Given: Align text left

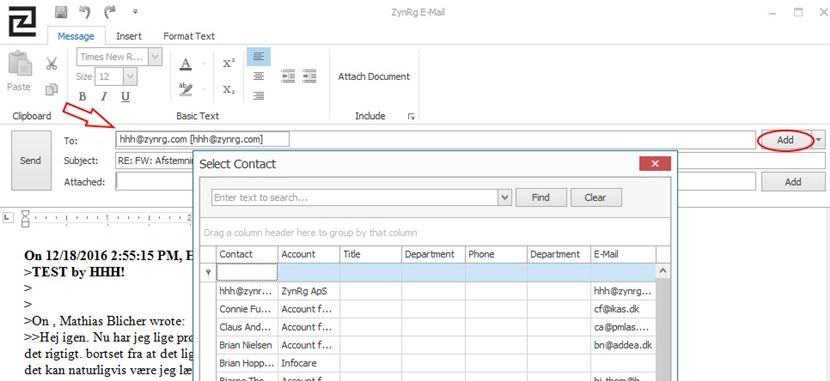Looking at the screenshot, I should point(258,57).
